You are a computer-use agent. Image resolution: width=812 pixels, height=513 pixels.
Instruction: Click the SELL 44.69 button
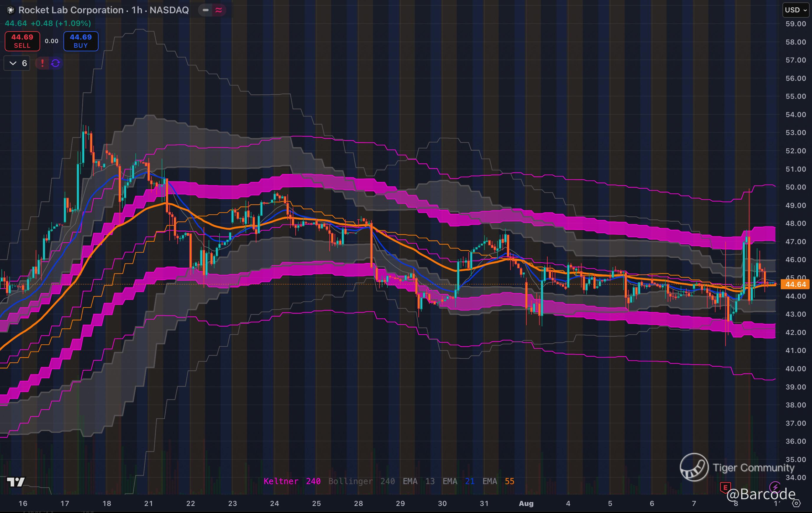22,41
